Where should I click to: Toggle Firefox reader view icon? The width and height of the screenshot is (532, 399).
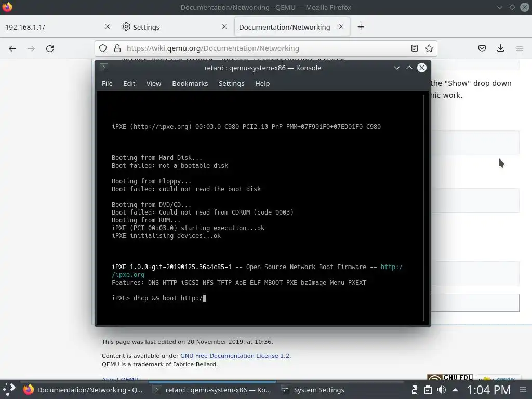[414, 48]
